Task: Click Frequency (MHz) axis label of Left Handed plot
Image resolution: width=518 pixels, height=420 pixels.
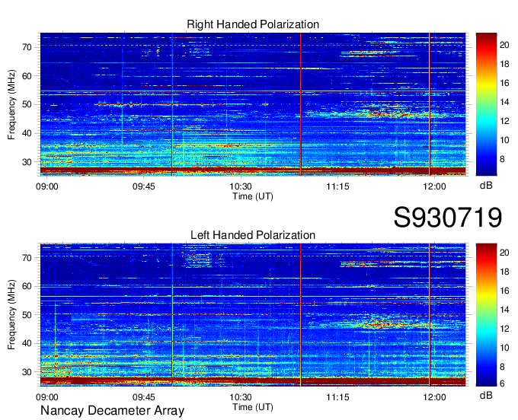Action: coord(11,315)
